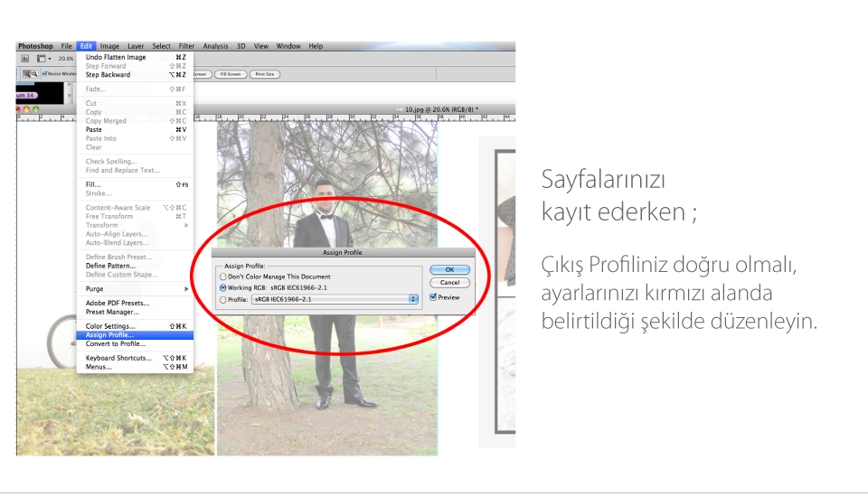Open Preset Manager...
The width and height of the screenshot is (868, 497).
[x=135, y=312]
